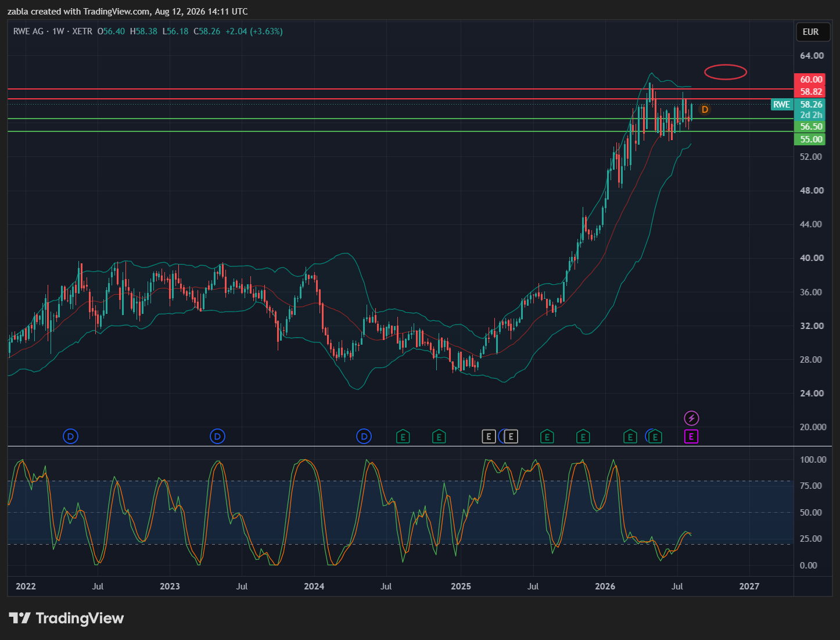Click the green 55.00 price label
Screen dimensions: 840x640
(810, 140)
